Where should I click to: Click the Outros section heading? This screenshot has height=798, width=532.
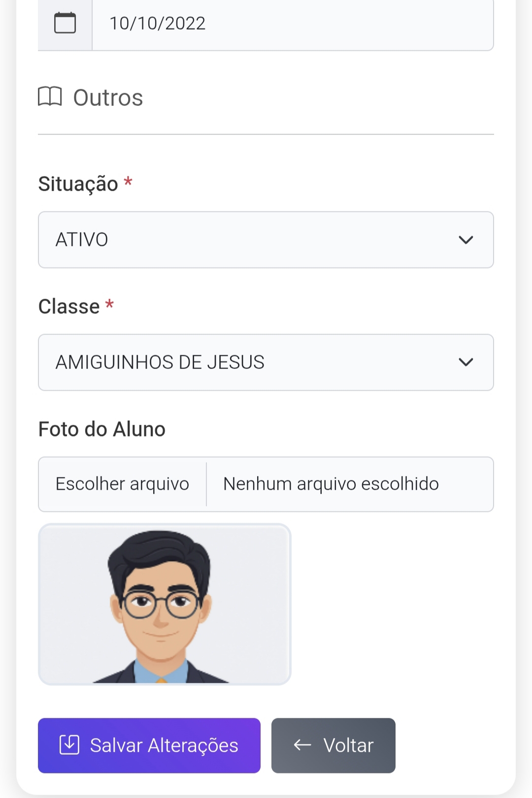click(108, 98)
